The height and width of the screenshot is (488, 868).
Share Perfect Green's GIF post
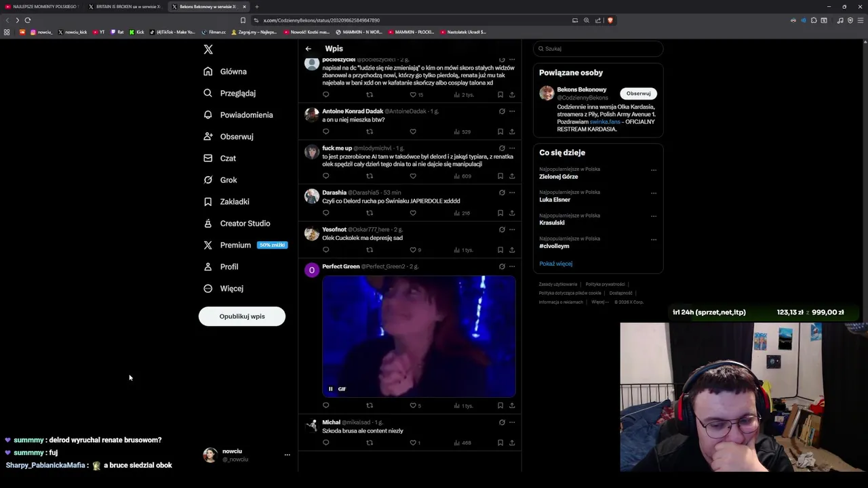coord(512,406)
